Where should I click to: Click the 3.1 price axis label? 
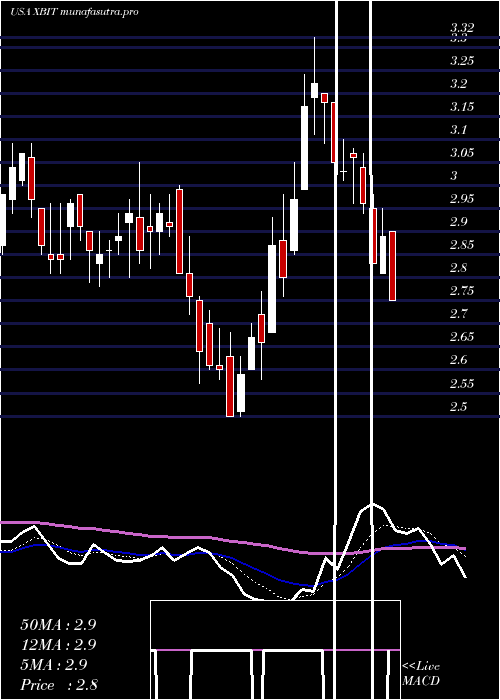coord(458,130)
